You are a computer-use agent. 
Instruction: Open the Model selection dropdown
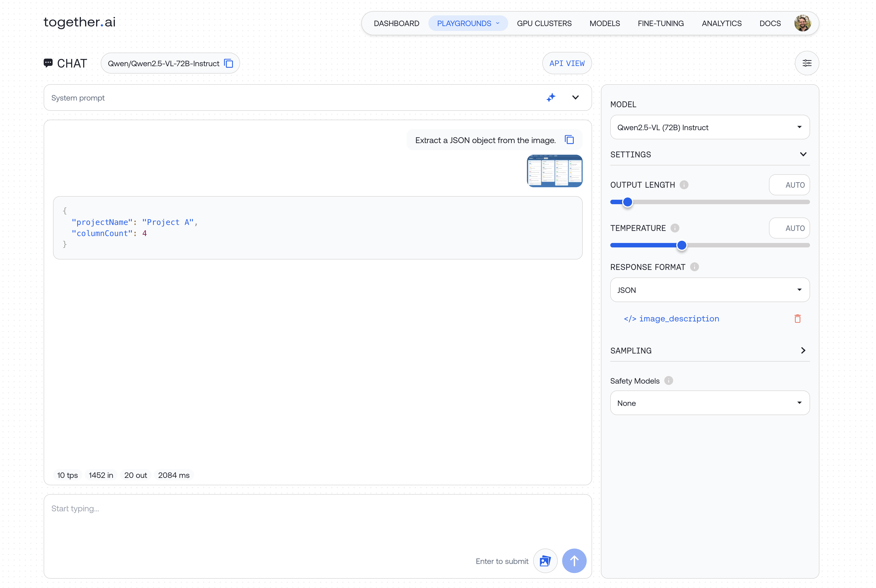709,127
